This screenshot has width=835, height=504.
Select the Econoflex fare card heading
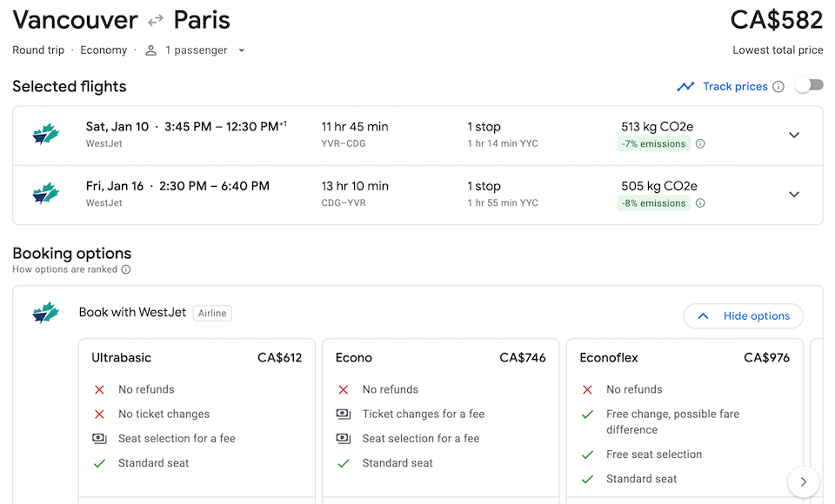609,358
